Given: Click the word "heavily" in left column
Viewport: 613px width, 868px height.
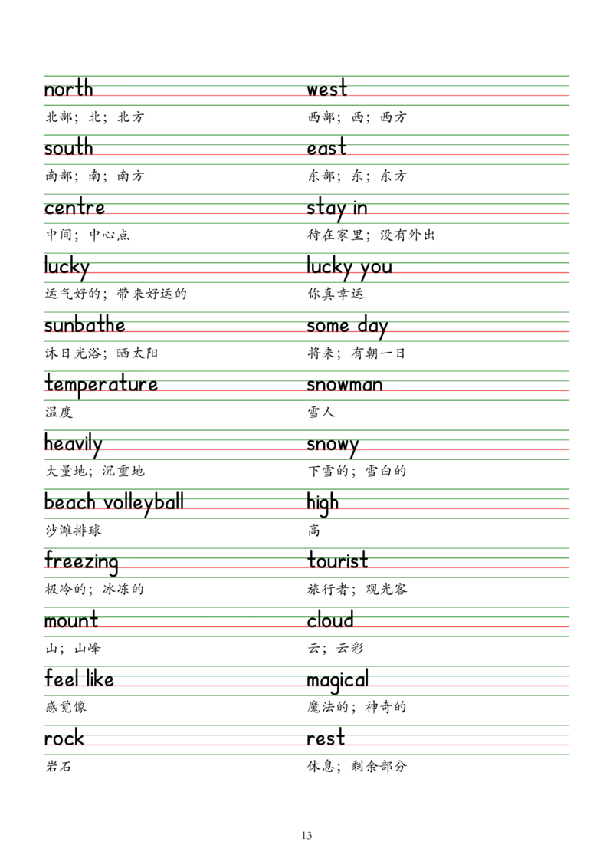Looking at the screenshot, I should coord(73,444).
